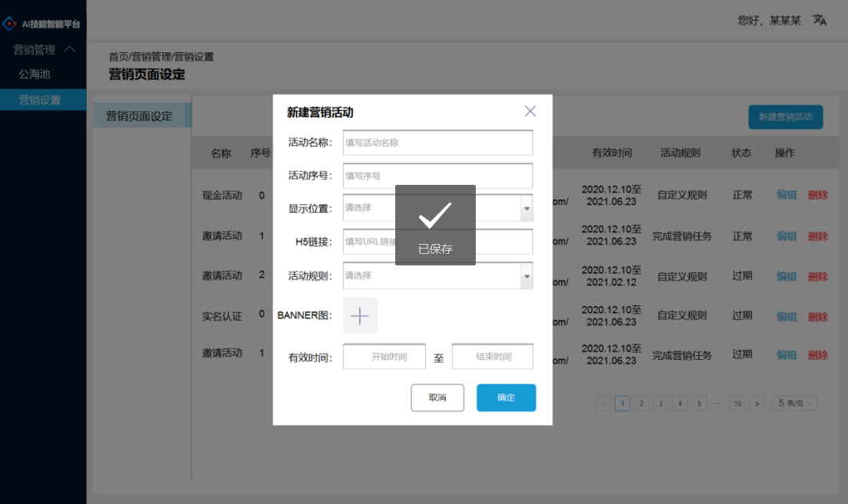Click the checkmark on the 已保存 toast

click(435, 216)
